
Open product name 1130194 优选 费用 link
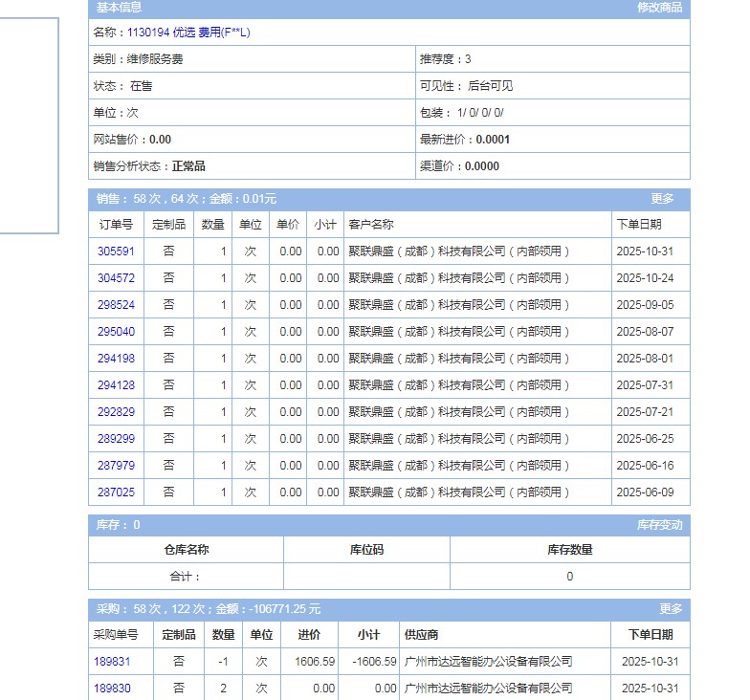pyautogui.click(x=188, y=33)
